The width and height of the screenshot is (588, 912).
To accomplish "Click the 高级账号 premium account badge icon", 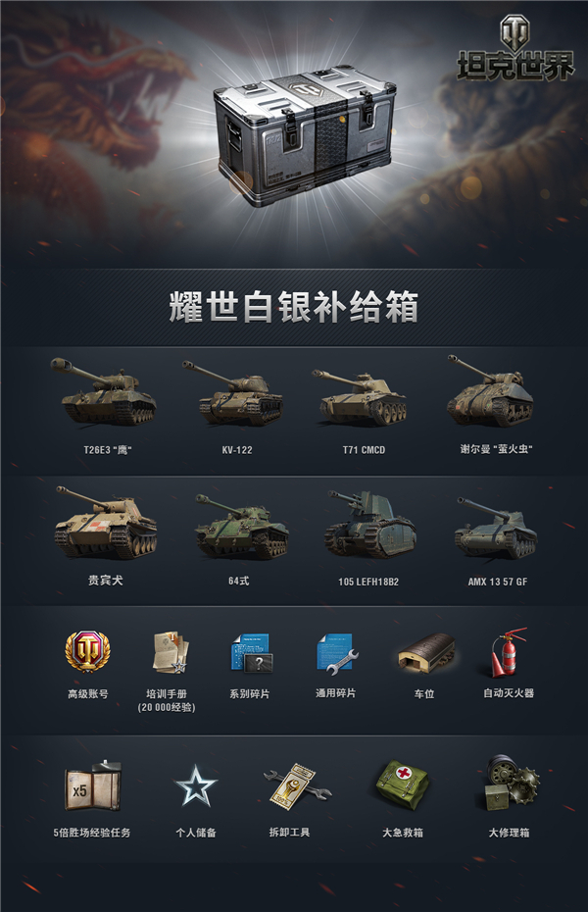I will coord(87,651).
